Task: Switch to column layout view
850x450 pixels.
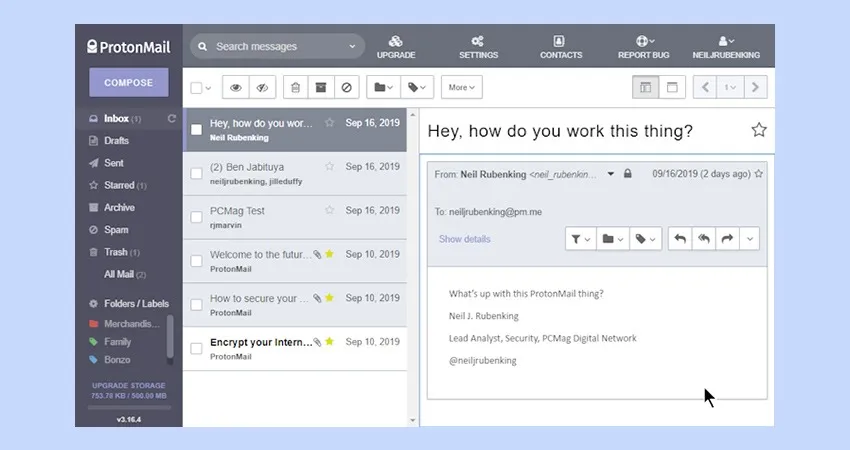Action: (x=646, y=87)
